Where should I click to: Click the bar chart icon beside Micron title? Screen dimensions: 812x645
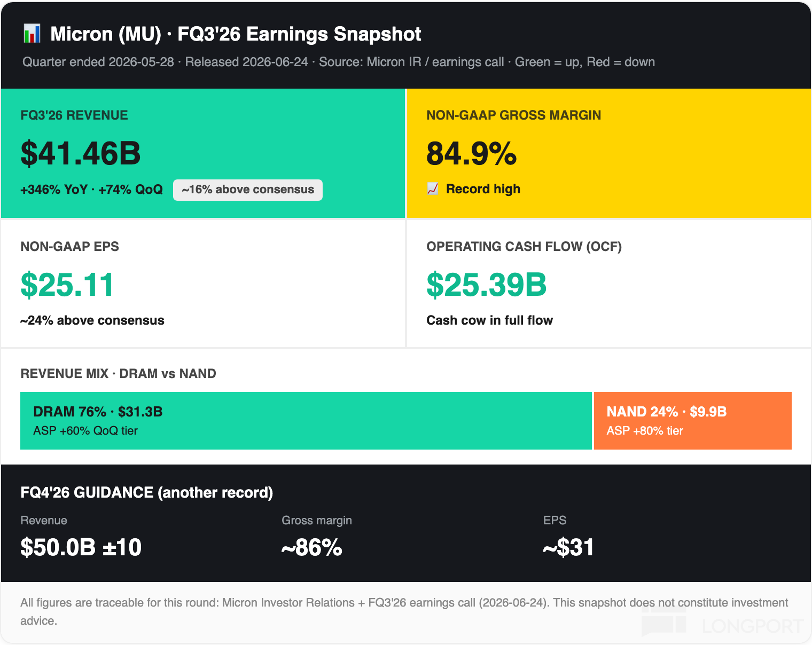[32, 34]
